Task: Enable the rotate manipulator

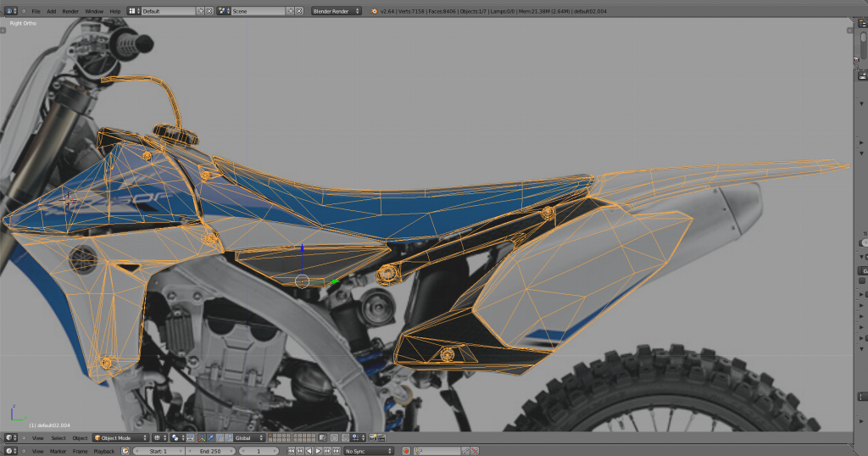Action: click(220, 437)
